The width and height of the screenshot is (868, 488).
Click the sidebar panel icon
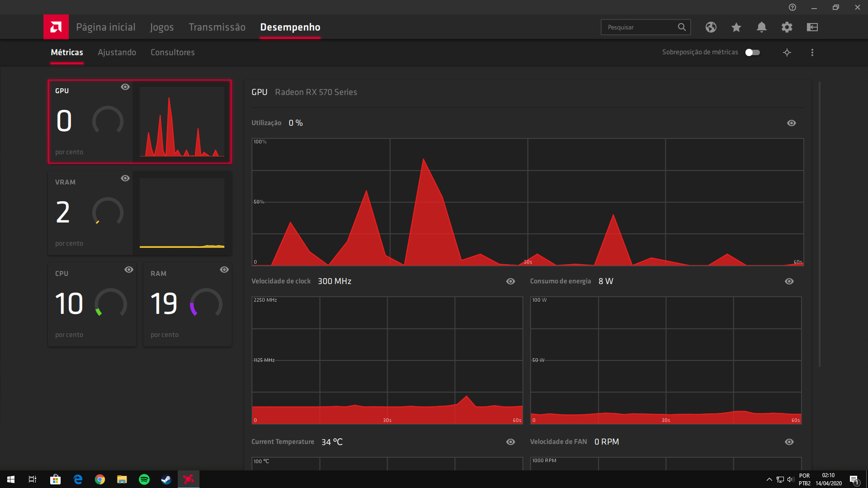812,27
